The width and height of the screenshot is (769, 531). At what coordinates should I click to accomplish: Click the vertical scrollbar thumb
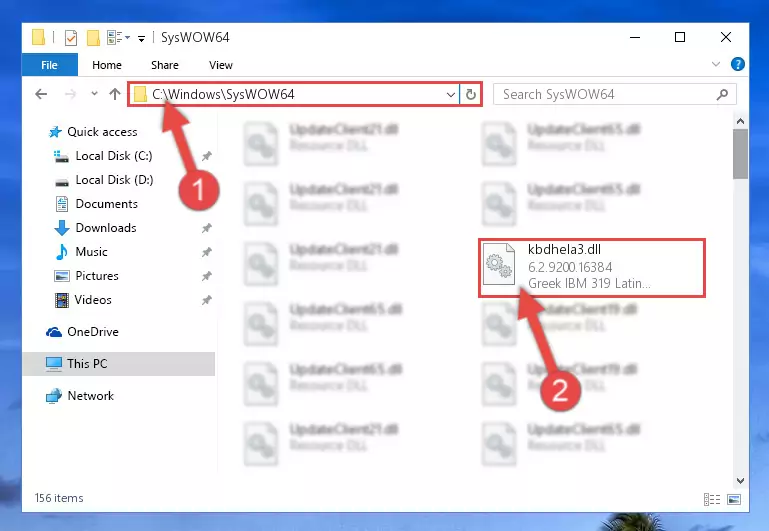click(x=741, y=154)
